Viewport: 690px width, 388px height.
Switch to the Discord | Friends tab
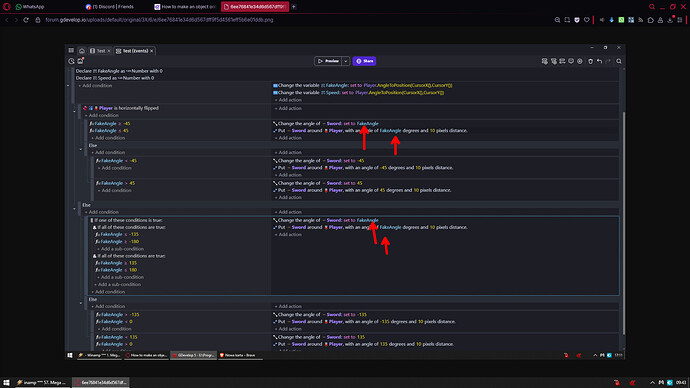click(116, 7)
